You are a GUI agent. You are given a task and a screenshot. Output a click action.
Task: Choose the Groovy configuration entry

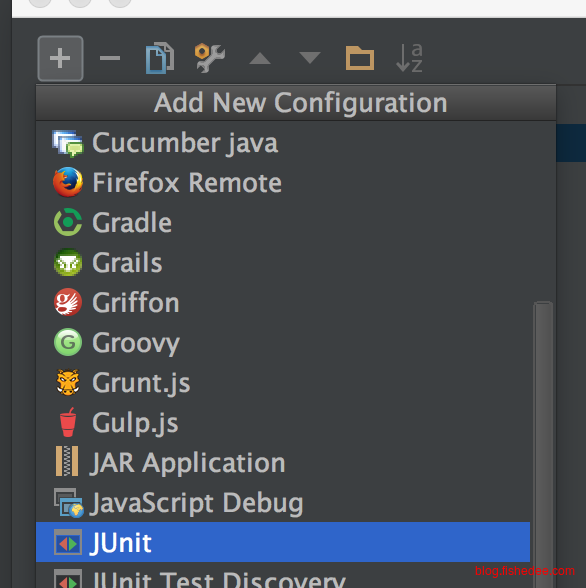tap(283, 342)
